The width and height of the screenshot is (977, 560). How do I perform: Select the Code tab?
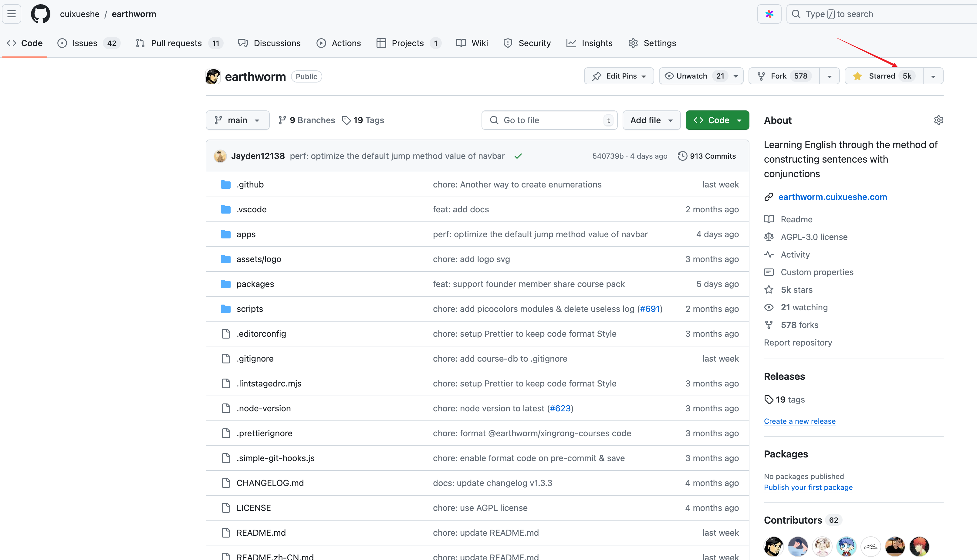tap(25, 43)
